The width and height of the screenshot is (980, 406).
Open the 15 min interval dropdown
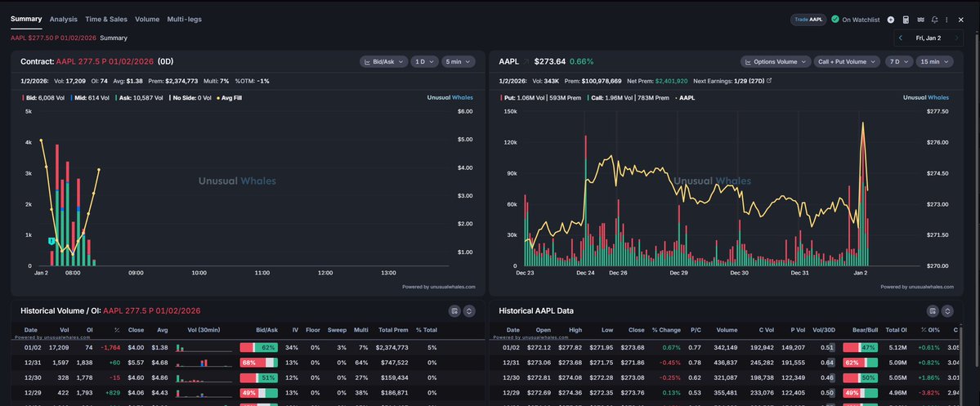[934, 62]
